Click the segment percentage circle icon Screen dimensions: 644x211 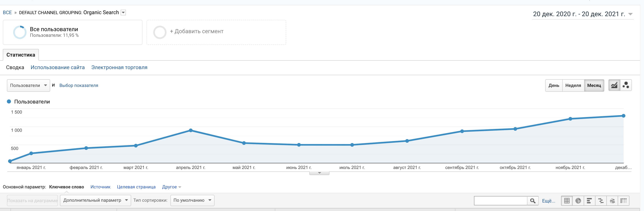[20, 32]
